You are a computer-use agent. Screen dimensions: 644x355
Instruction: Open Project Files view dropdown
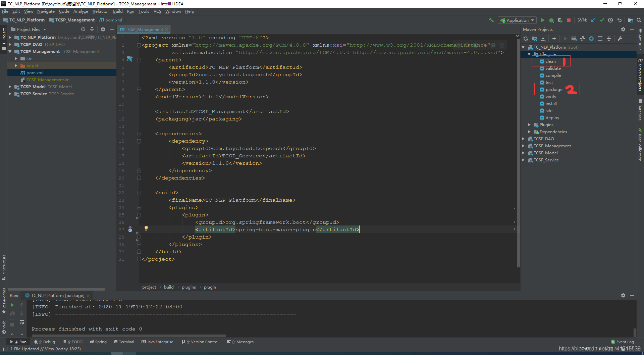point(28,29)
